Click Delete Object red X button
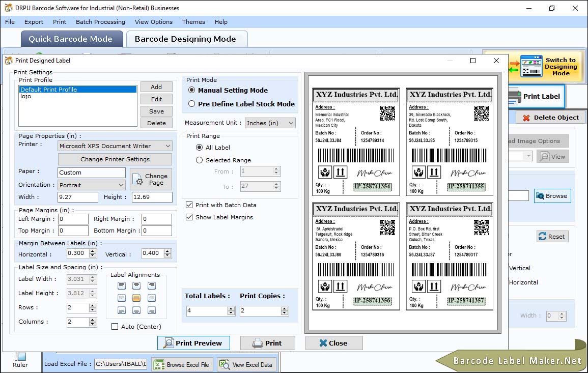This screenshot has width=588, height=373. 550,118
